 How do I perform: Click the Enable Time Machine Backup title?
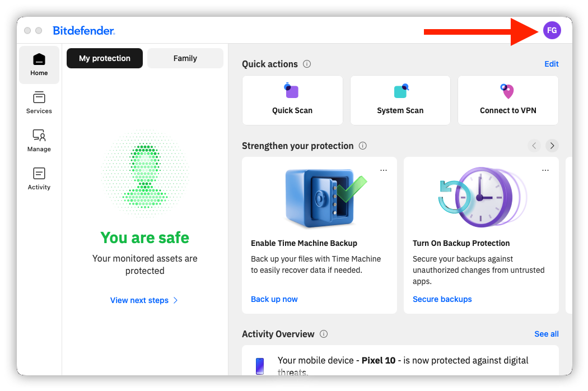[304, 243]
